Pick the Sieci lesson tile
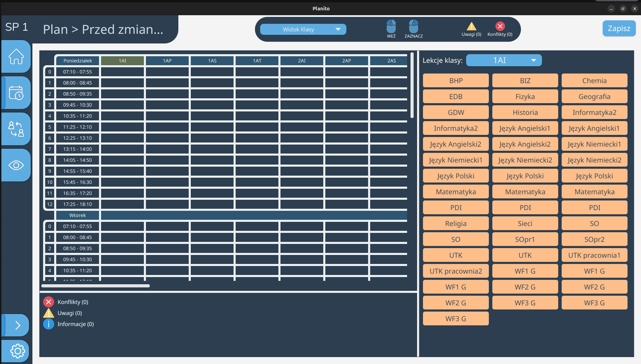Image resolution: width=641 pixels, height=364 pixels. pos(525,223)
